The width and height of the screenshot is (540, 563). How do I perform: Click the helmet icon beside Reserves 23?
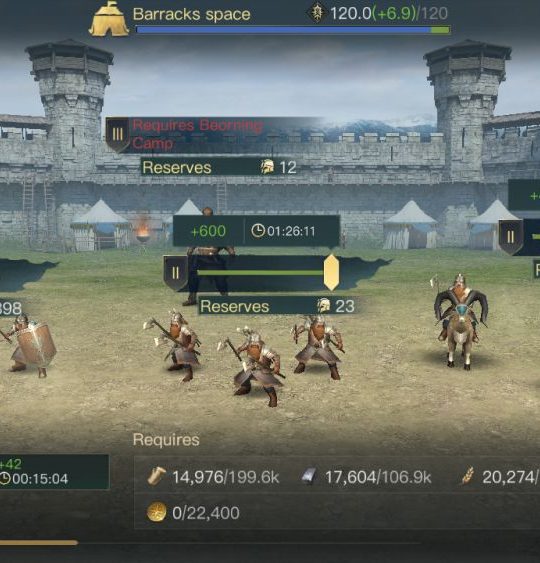click(323, 306)
